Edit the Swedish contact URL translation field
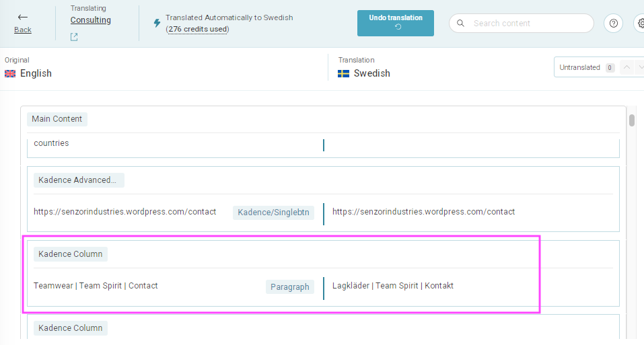The height and width of the screenshot is (345, 644). pyautogui.click(x=423, y=212)
